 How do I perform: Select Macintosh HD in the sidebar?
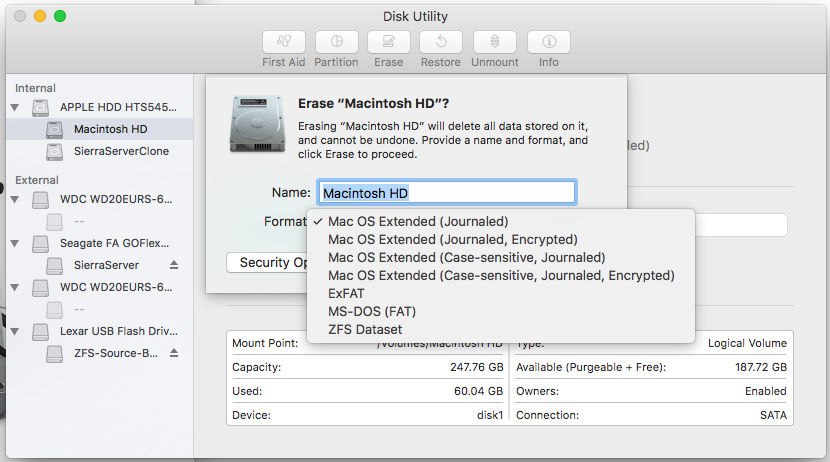111,129
